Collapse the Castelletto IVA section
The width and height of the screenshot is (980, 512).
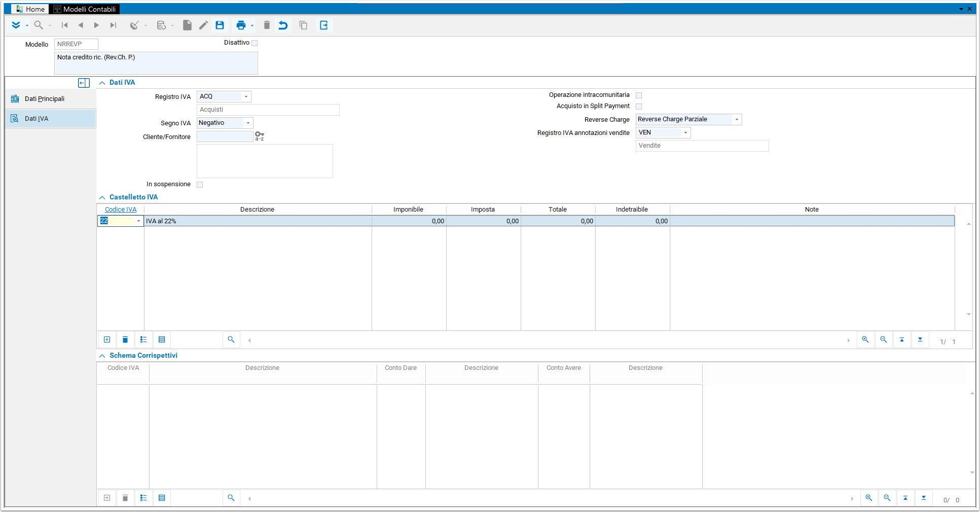[x=102, y=197]
